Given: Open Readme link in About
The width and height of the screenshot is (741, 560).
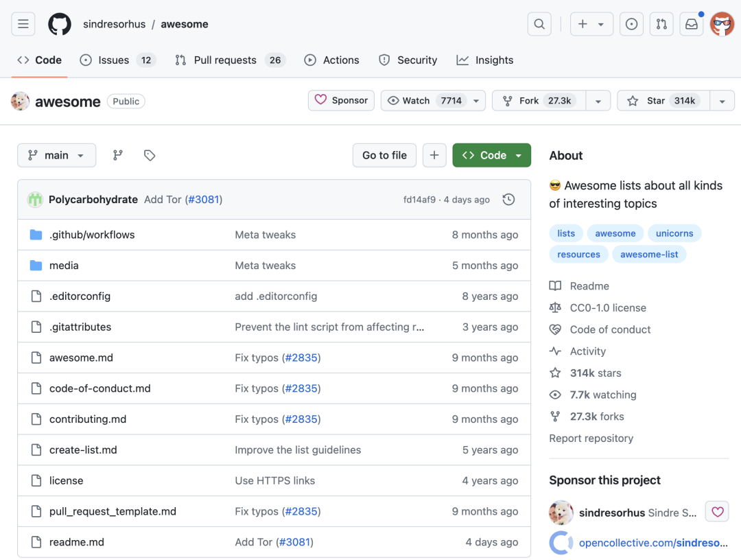Looking at the screenshot, I should coord(579,286).
